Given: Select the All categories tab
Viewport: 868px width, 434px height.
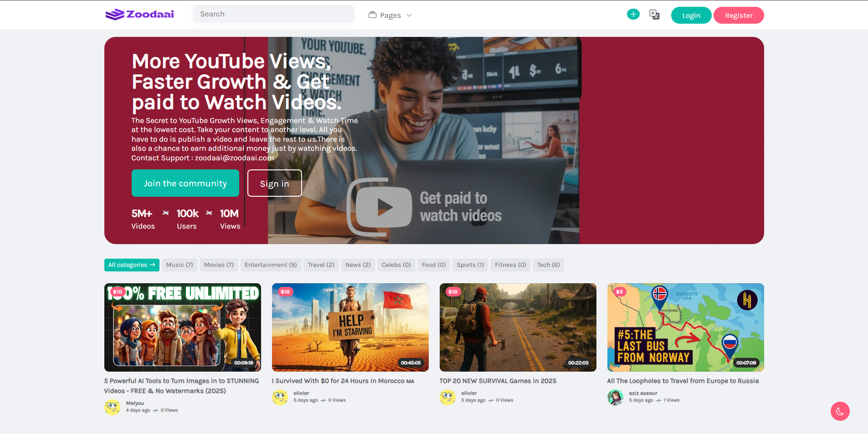Looking at the screenshot, I should point(132,265).
